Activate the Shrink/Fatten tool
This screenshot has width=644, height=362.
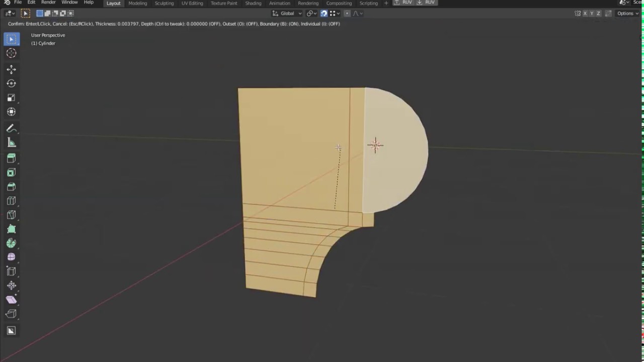(11, 286)
